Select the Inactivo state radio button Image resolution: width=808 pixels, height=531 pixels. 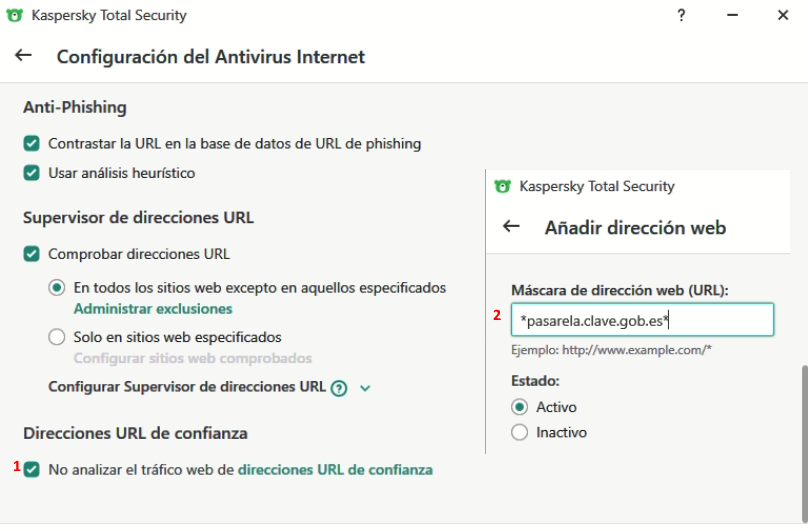(x=519, y=433)
